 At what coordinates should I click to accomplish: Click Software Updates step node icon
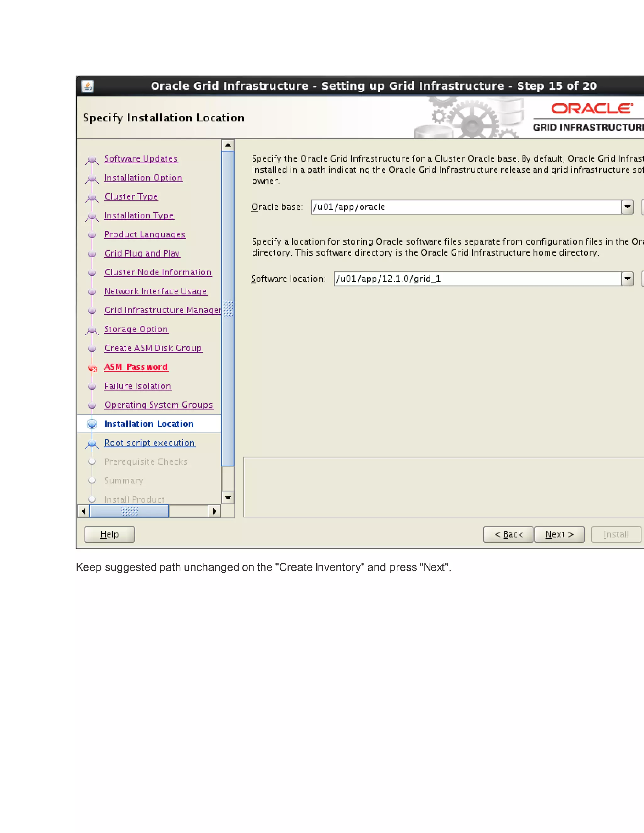92,159
